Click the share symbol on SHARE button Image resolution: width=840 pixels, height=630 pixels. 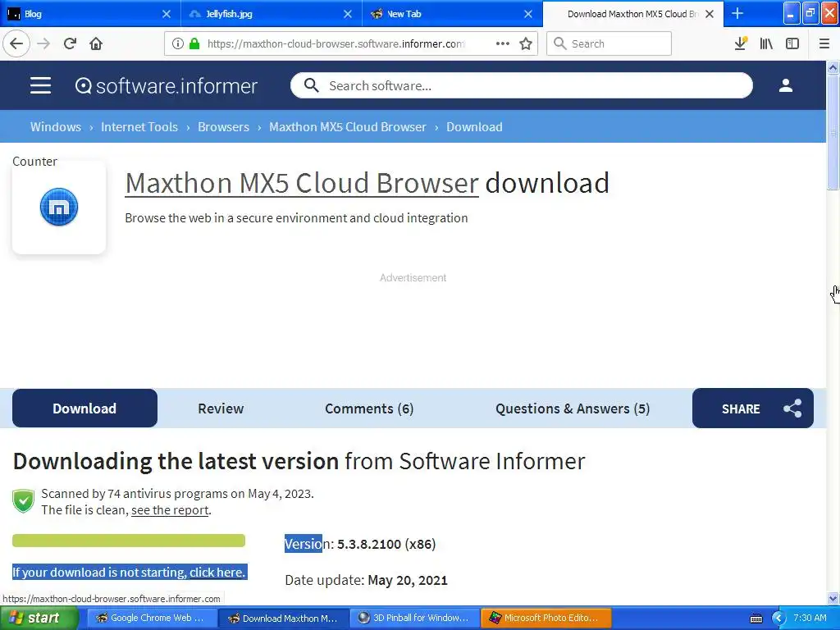pyautogui.click(x=792, y=409)
